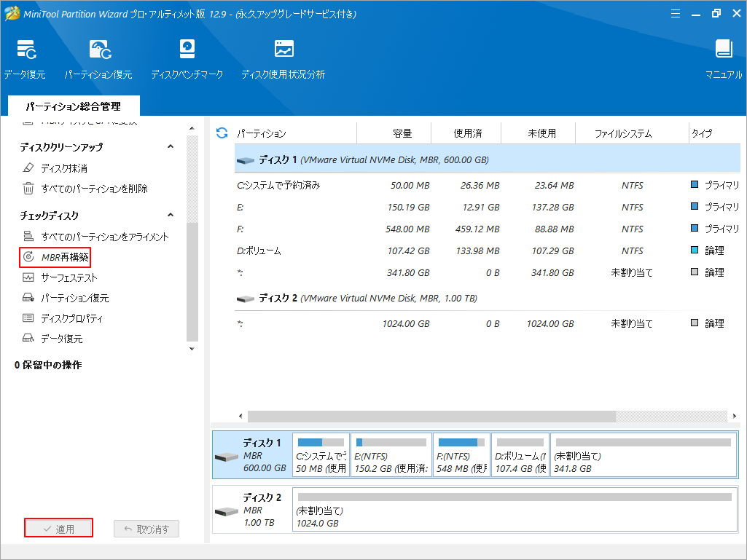This screenshot has width=747, height=560.
Task: Select すべてのパーティションをアライメント option
Action: click(95, 237)
